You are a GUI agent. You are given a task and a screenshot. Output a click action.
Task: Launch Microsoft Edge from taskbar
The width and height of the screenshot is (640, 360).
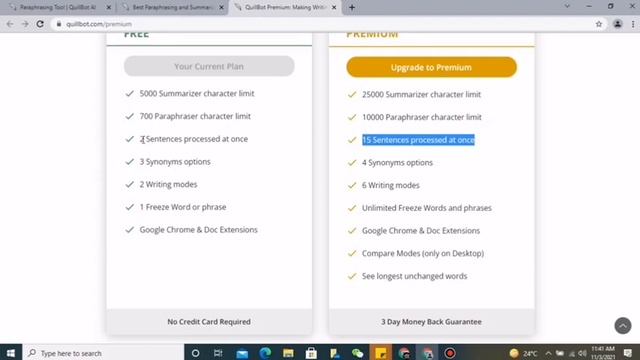coord(265,353)
